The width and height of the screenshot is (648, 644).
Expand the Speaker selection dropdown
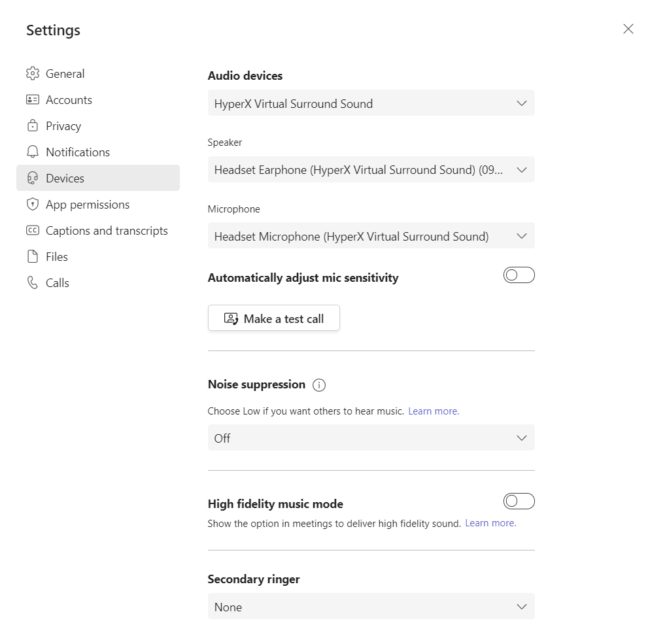point(371,170)
